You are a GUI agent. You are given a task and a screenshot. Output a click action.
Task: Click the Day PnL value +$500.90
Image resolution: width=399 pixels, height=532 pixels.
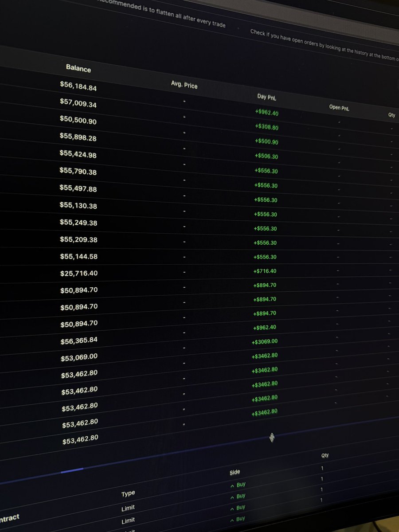(x=266, y=142)
